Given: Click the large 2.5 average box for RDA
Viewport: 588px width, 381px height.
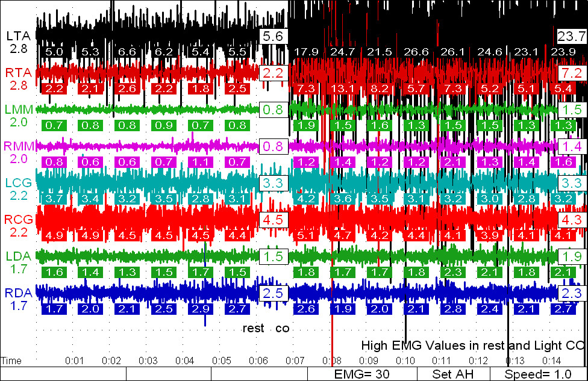Looking at the screenshot, I should (x=274, y=293).
